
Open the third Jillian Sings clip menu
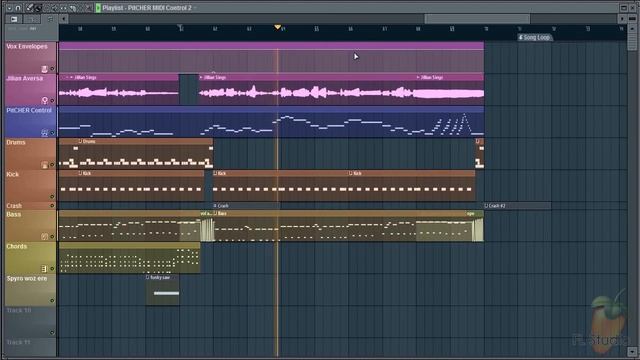pos(418,77)
